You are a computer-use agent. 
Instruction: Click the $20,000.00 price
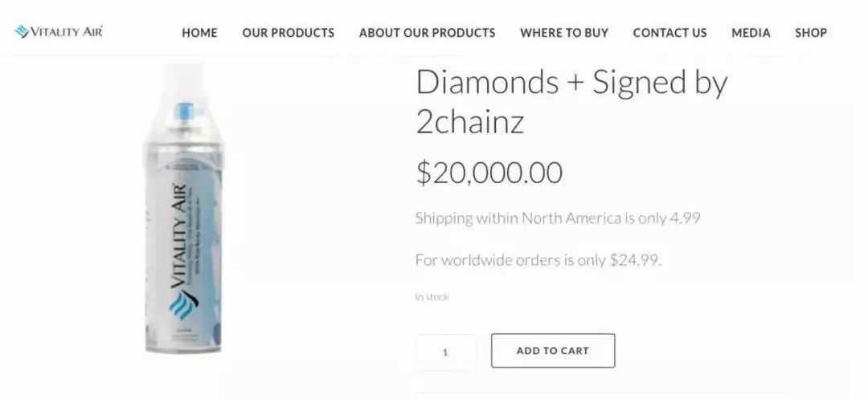click(489, 173)
